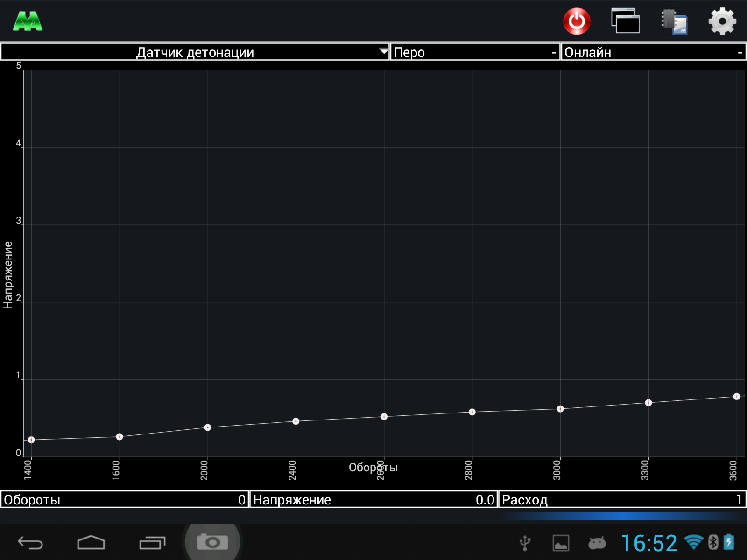Open settings via the gear icon

coord(722,21)
